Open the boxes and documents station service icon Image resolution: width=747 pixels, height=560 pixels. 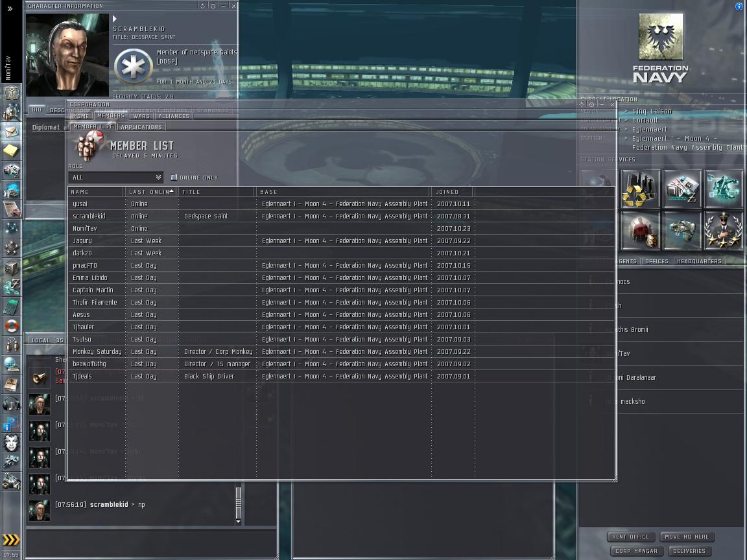click(682, 189)
